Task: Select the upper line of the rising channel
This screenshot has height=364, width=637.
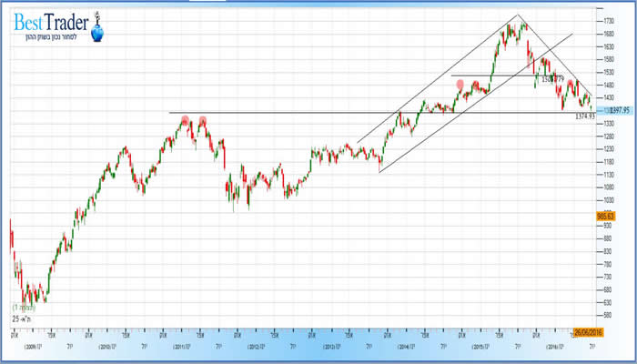Action: click(437, 79)
